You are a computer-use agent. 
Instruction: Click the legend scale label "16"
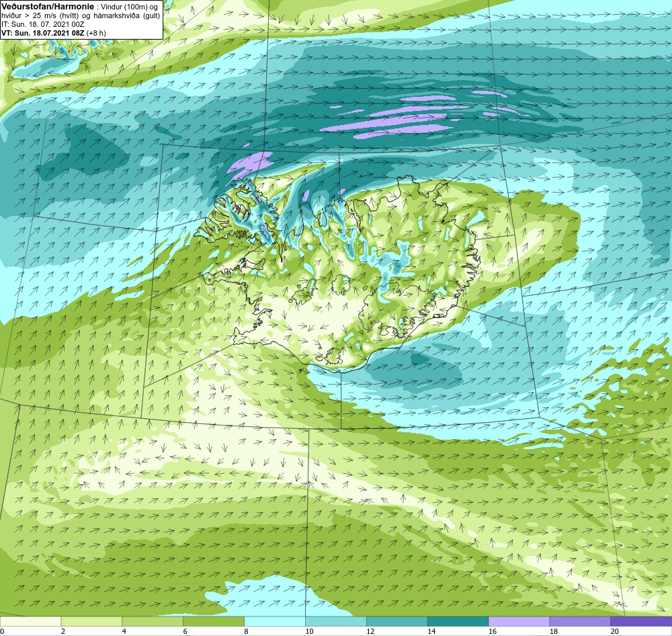493,631
